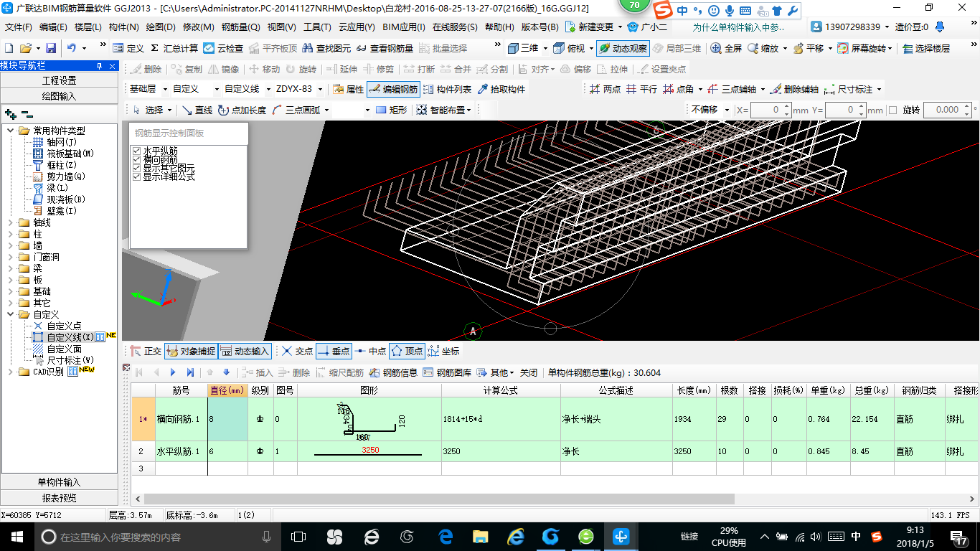980x551 pixels.
Task: Activate 拾取构件 pick component tool
Action: [x=501, y=89]
